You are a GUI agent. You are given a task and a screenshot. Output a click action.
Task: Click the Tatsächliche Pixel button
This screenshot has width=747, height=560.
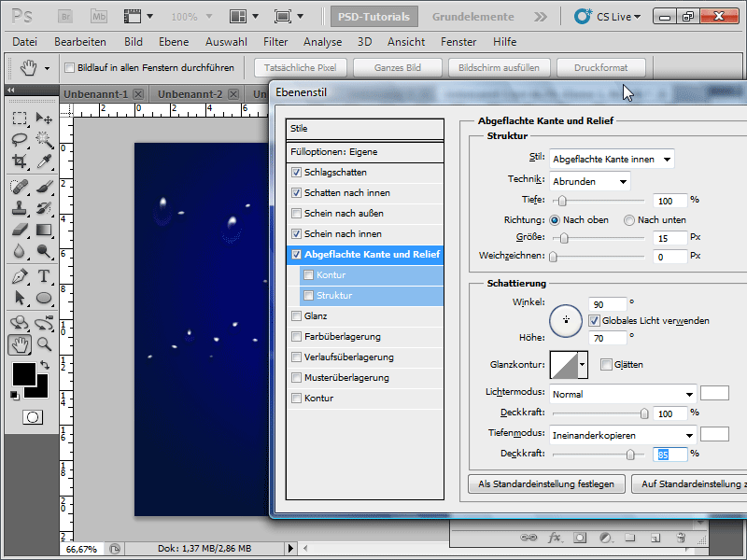pyautogui.click(x=300, y=67)
